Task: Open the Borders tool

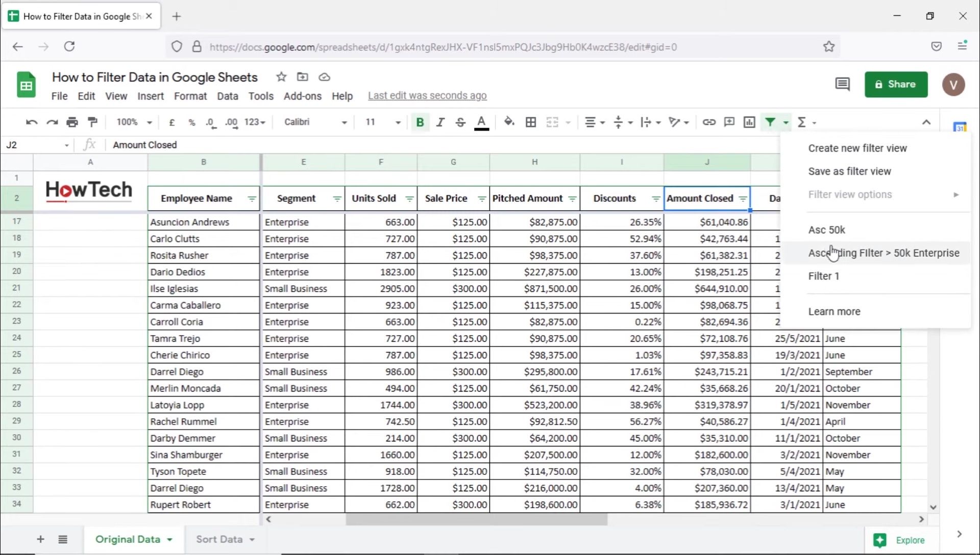Action: 531,122
